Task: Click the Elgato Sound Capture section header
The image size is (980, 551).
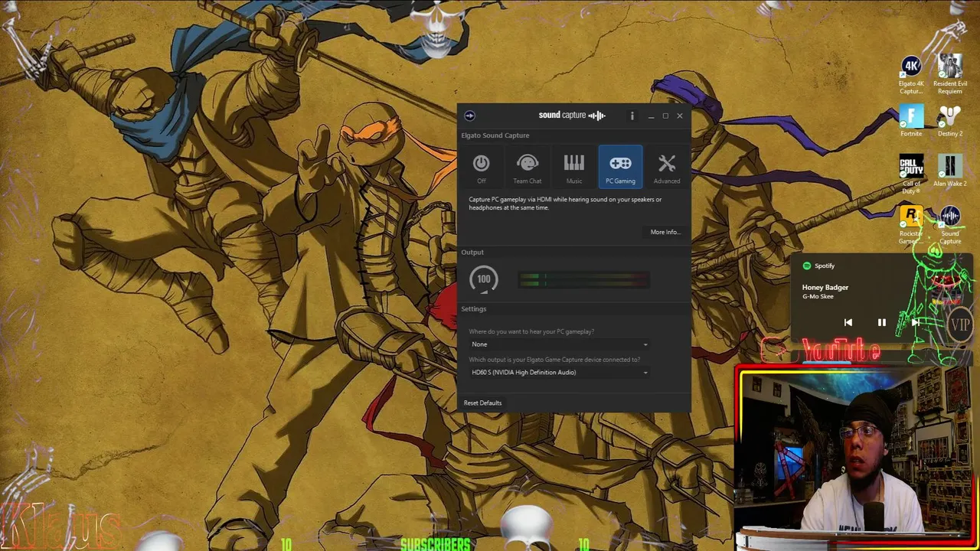Action: click(495, 135)
